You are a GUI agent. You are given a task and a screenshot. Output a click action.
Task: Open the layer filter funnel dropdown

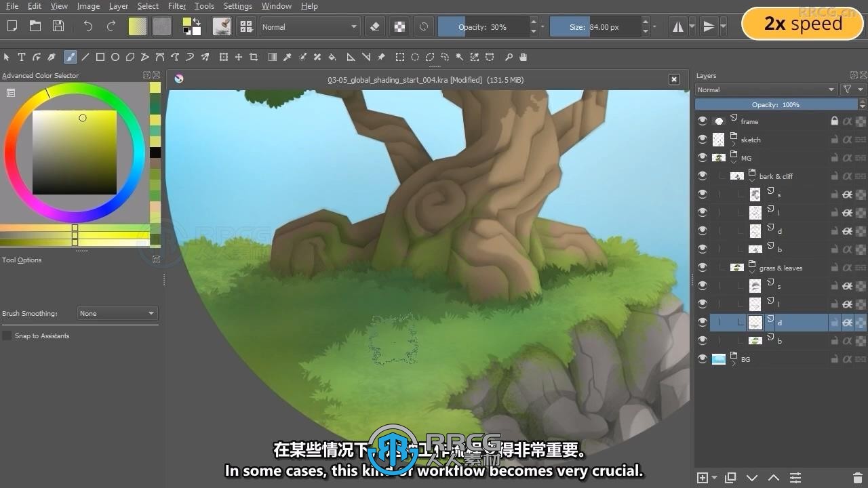click(853, 89)
